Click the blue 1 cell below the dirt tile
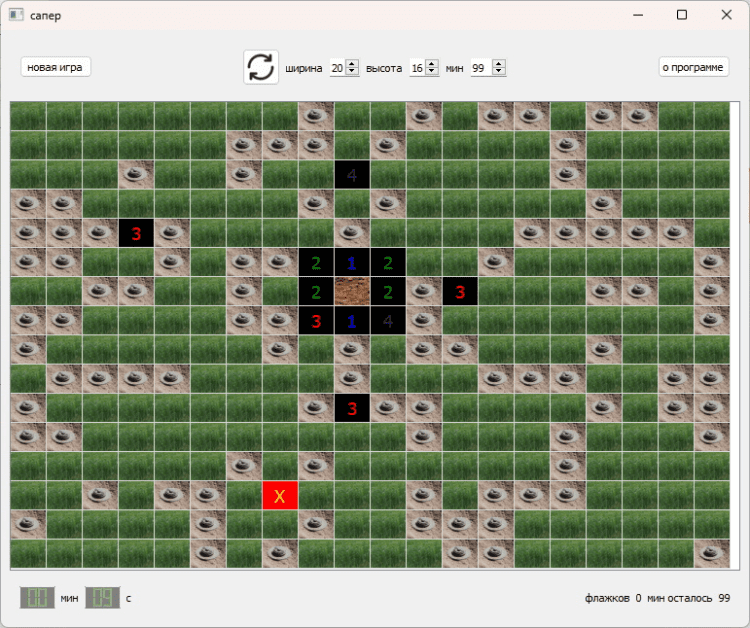 click(x=352, y=322)
